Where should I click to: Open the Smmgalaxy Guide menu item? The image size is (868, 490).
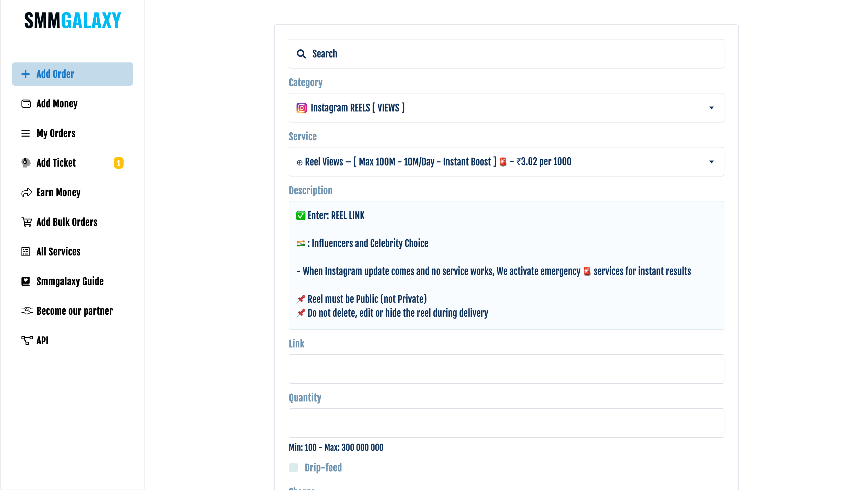coord(70,281)
